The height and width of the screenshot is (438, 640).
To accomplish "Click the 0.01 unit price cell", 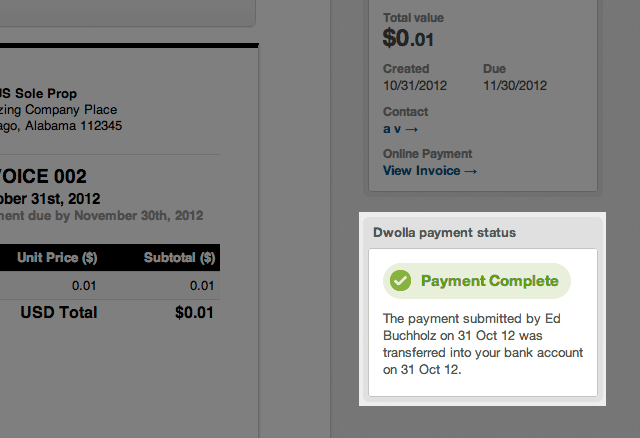I will tap(84, 286).
